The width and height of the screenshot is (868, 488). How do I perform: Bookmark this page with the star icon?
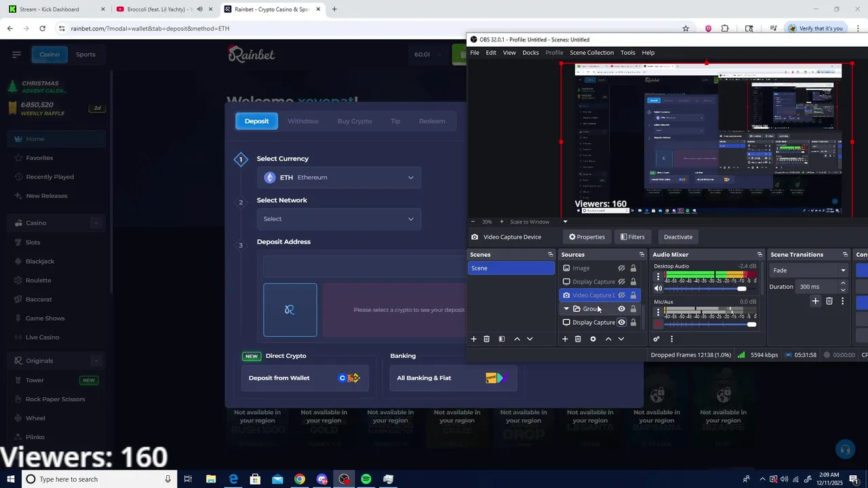[x=686, y=28]
